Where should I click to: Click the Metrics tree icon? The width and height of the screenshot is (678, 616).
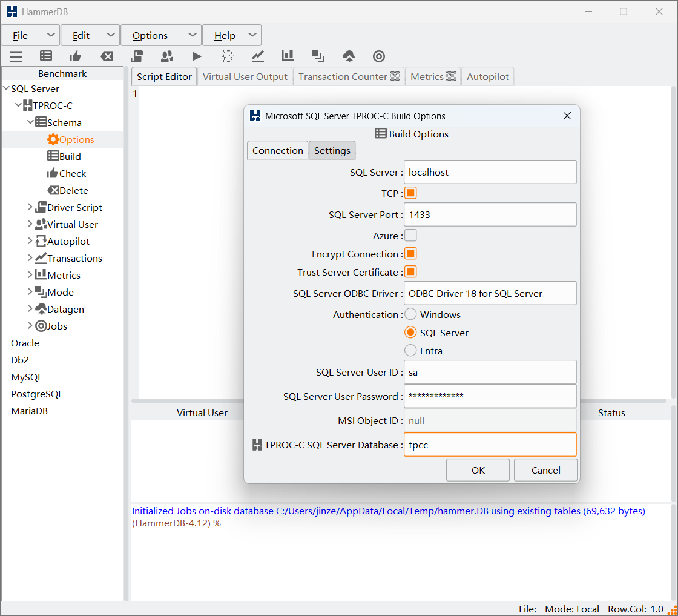tap(41, 275)
